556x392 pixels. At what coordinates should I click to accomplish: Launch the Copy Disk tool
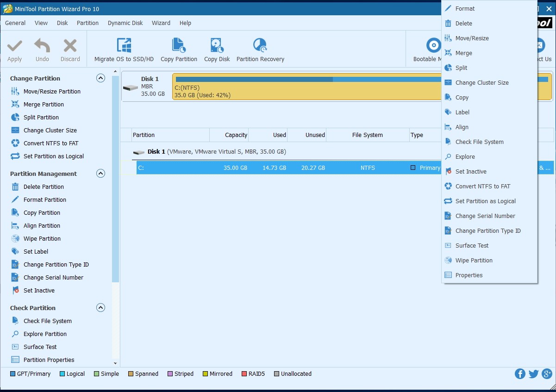217,46
